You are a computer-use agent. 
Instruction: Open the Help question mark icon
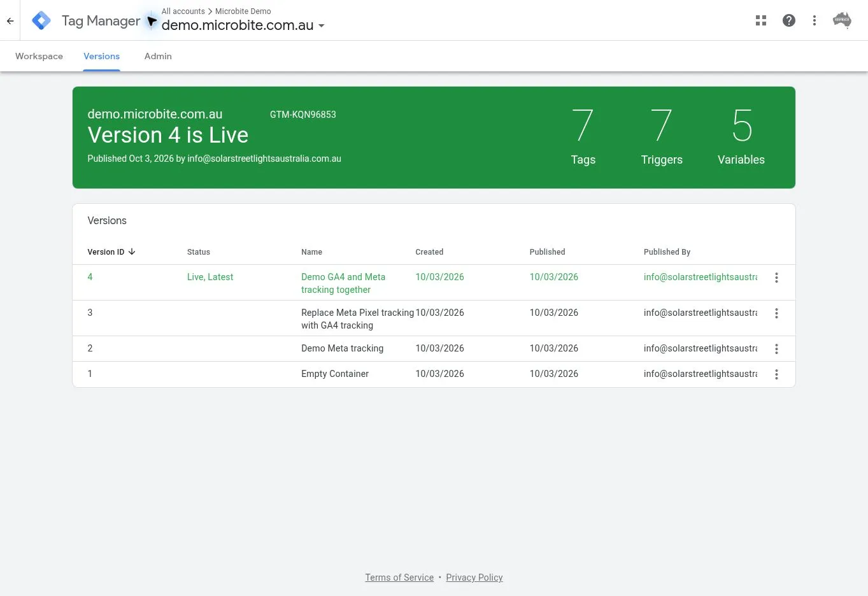coord(789,20)
